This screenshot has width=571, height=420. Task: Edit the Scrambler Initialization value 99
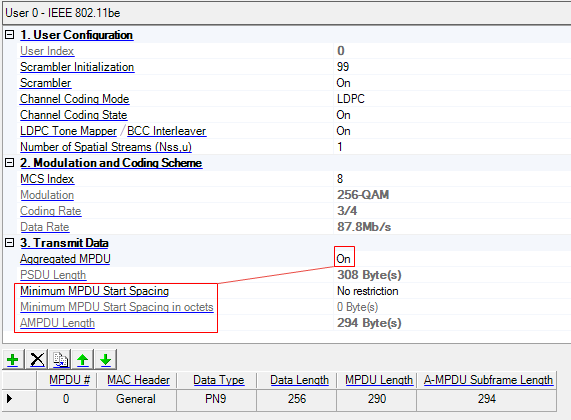343,67
